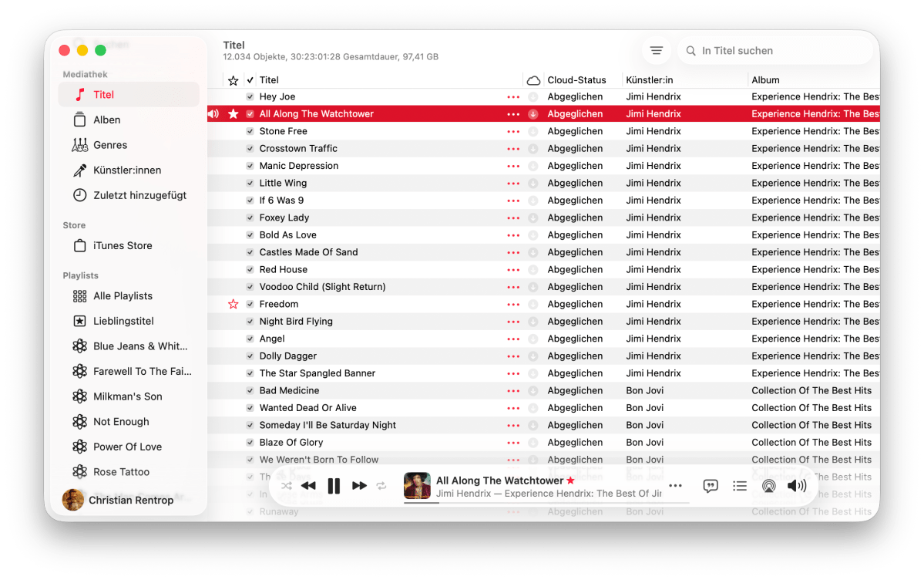
Task: Open more options for "Hey Joe"
Action: (x=514, y=96)
